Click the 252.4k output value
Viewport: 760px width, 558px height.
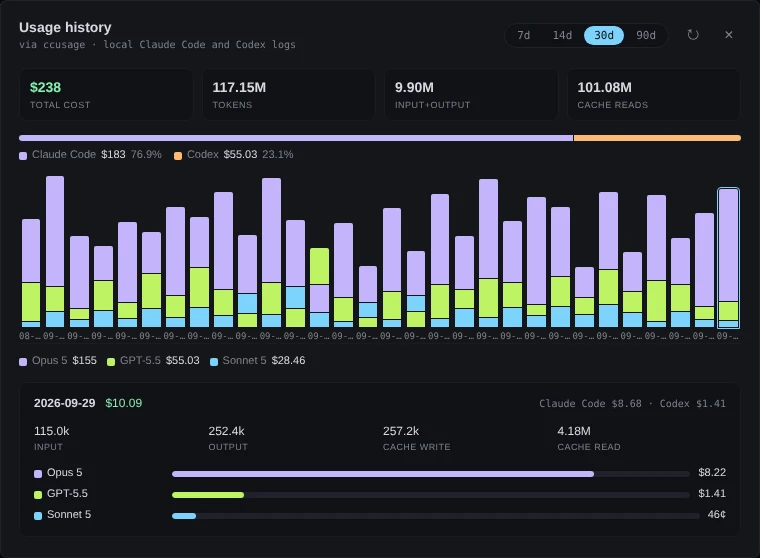pos(226,431)
